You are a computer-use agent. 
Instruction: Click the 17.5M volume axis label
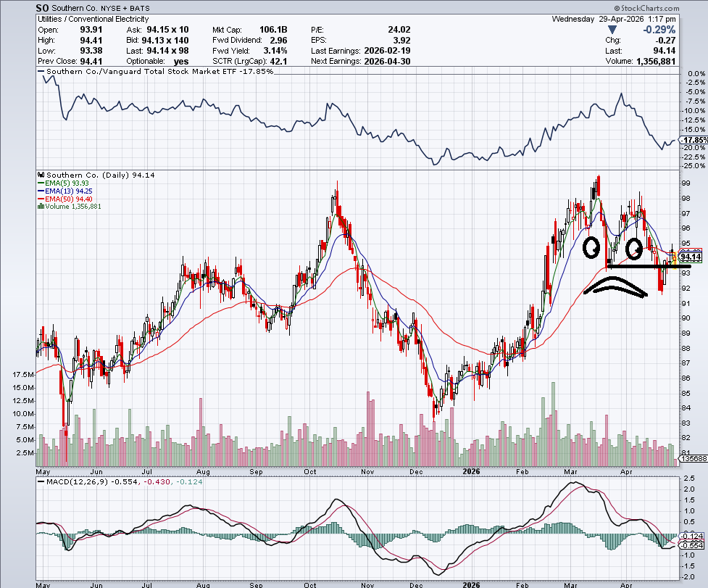click(x=23, y=374)
